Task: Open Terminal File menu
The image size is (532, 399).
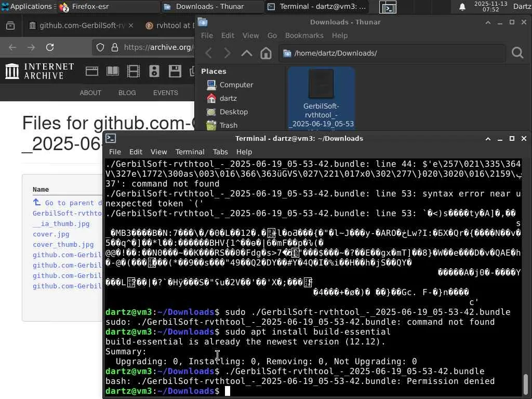Action: pyautogui.click(x=115, y=152)
